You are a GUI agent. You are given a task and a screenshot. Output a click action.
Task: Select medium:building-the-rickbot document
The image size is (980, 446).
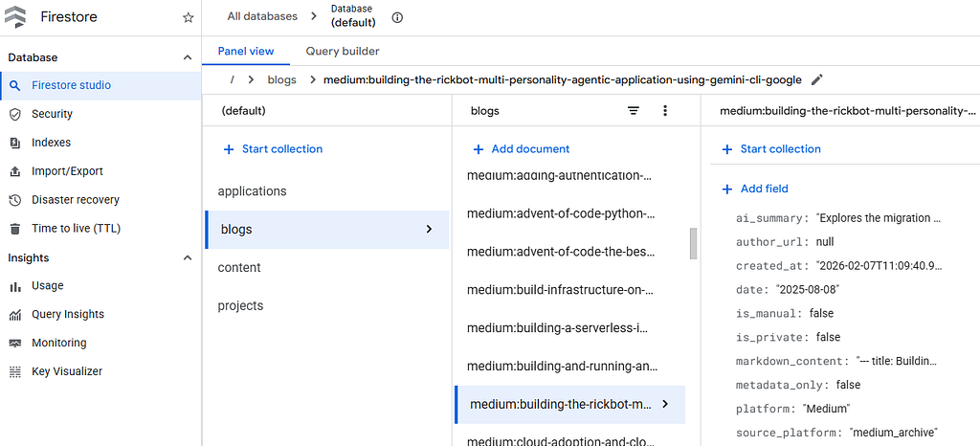570,404
